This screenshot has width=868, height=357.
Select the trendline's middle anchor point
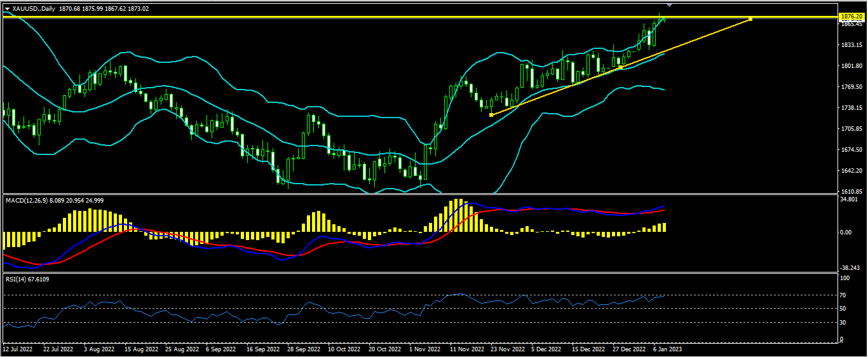click(620, 67)
